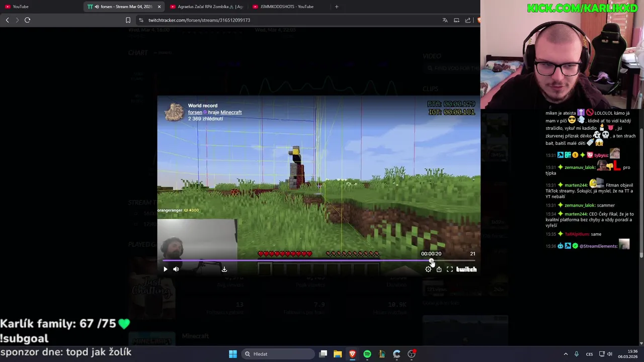Click the Hledat taskbar search box
The image size is (644, 362).
click(277, 354)
